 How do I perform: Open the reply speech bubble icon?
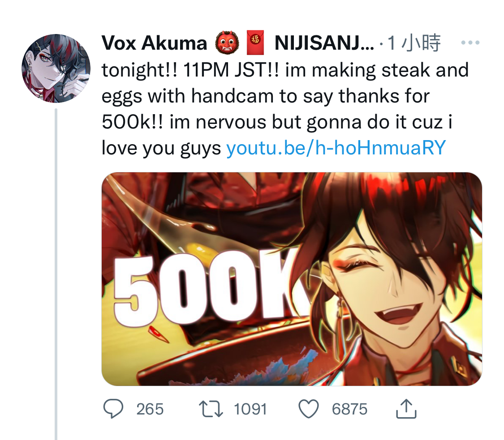tap(113, 409)
